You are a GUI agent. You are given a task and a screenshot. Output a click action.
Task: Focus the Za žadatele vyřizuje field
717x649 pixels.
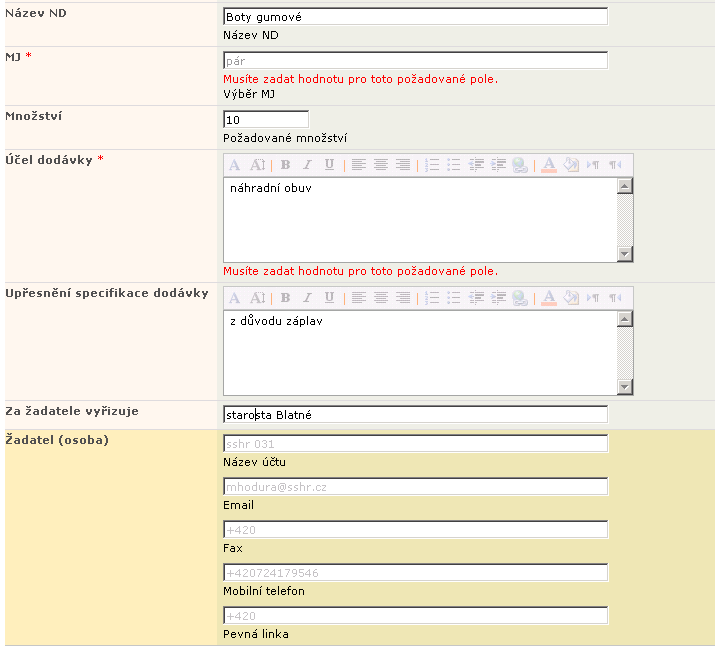pos(416,415)
